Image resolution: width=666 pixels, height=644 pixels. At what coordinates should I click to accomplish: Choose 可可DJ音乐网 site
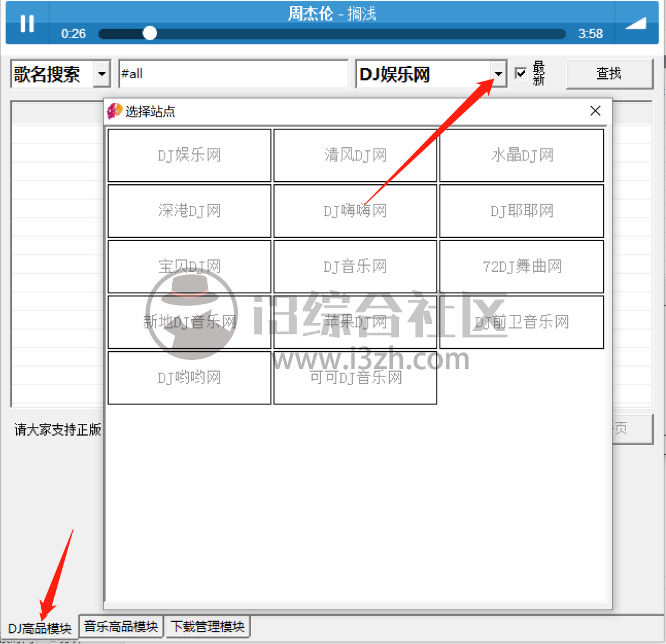coord(356,378)
